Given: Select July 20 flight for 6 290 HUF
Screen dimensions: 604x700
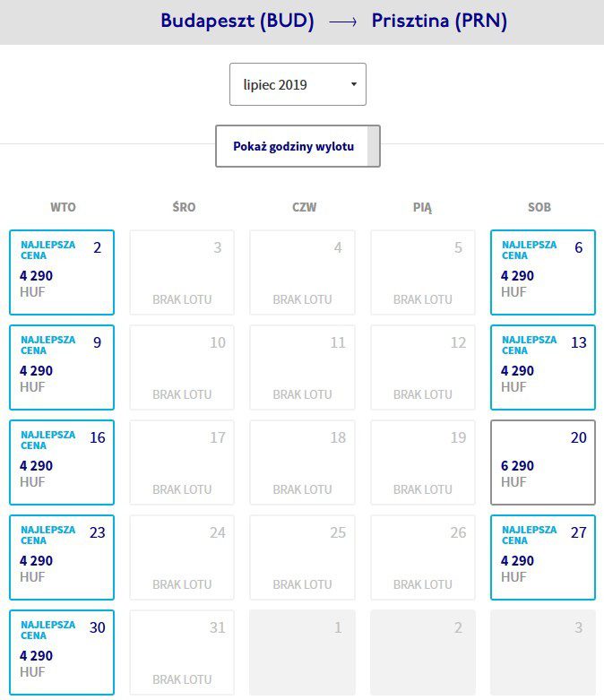Looking at the screenshot, I should (x=543, y=462).
